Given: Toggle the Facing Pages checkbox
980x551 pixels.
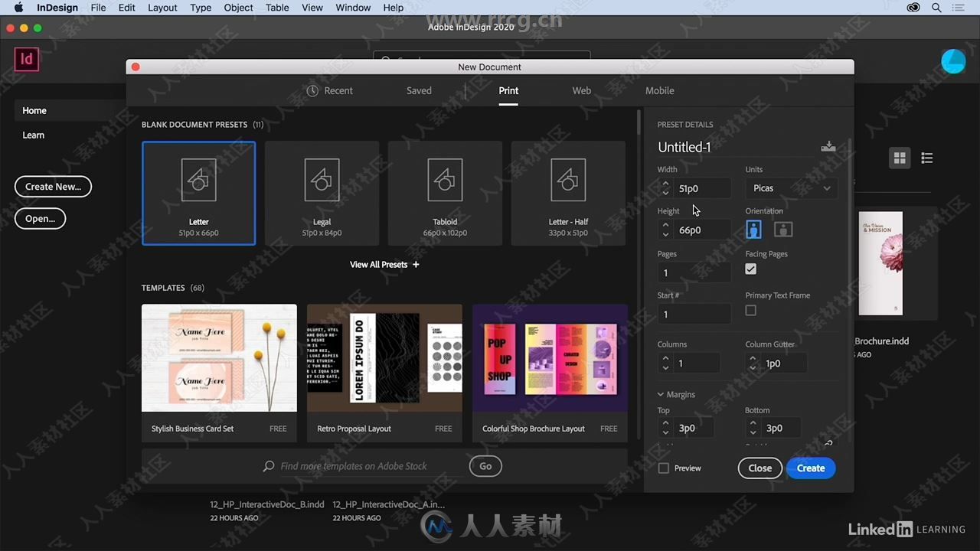Looking at the screenshot, I should (x=750, y=269).
